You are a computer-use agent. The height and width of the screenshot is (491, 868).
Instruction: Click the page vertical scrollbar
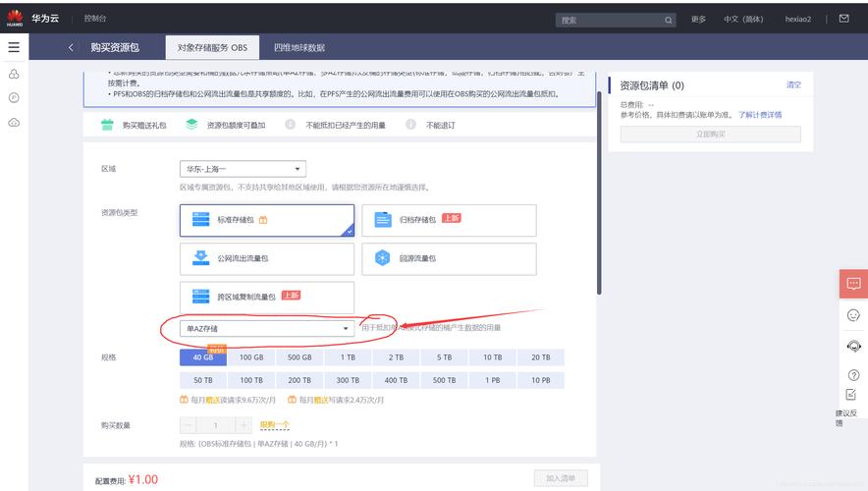(x=599, y=192)
